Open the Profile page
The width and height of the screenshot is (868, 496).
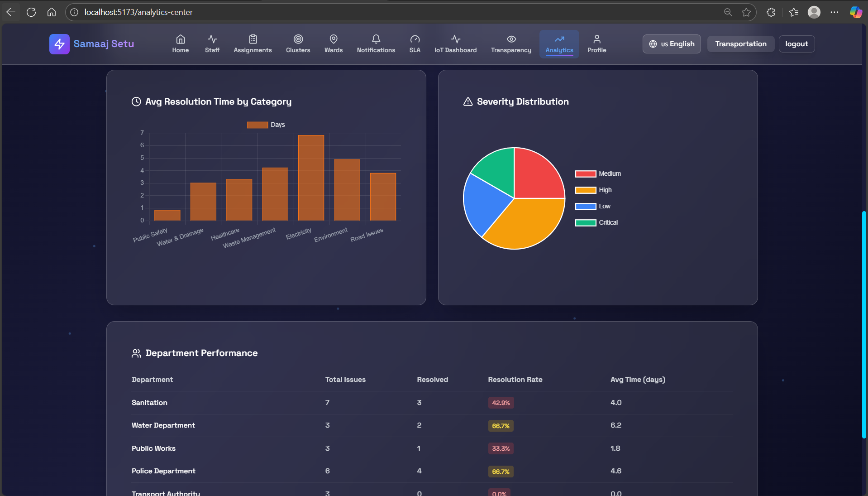click(596, 44)
